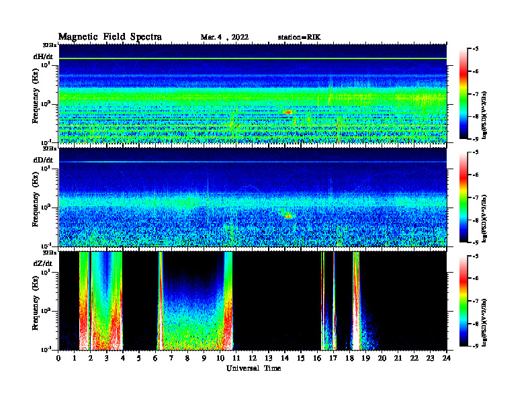The height and width of the screenshot is (411, 532).
Task: Click the "23" hour tick label
Action: [x=430, y=358]
